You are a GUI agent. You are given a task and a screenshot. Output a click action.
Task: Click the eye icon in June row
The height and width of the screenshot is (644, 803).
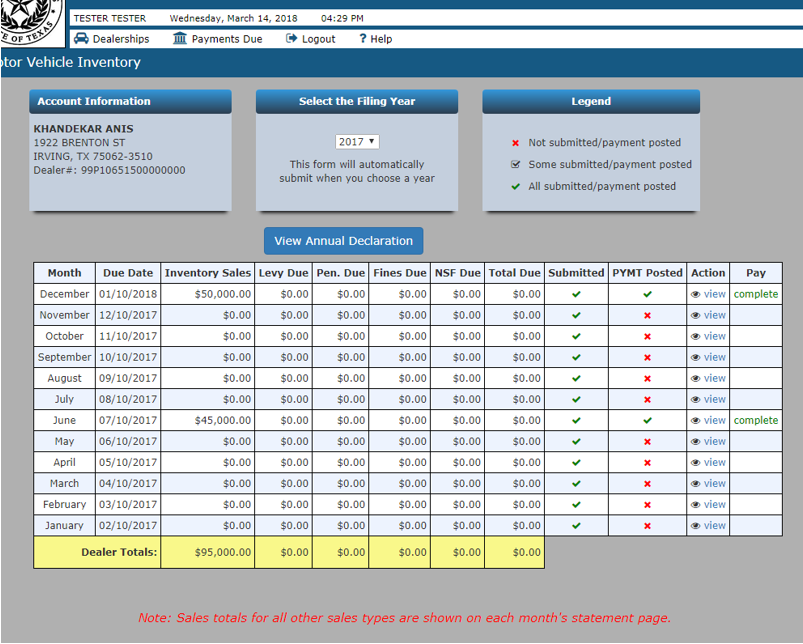[696, 421]
